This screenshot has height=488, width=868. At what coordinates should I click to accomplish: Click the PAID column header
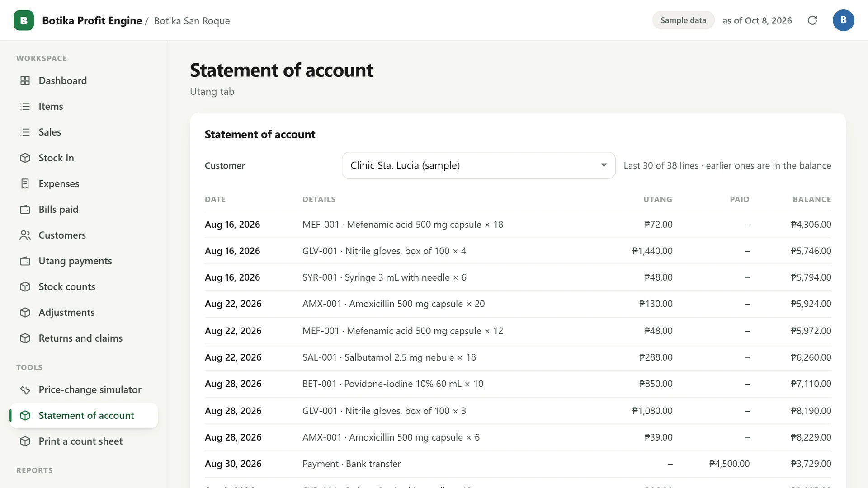[740, 199]
